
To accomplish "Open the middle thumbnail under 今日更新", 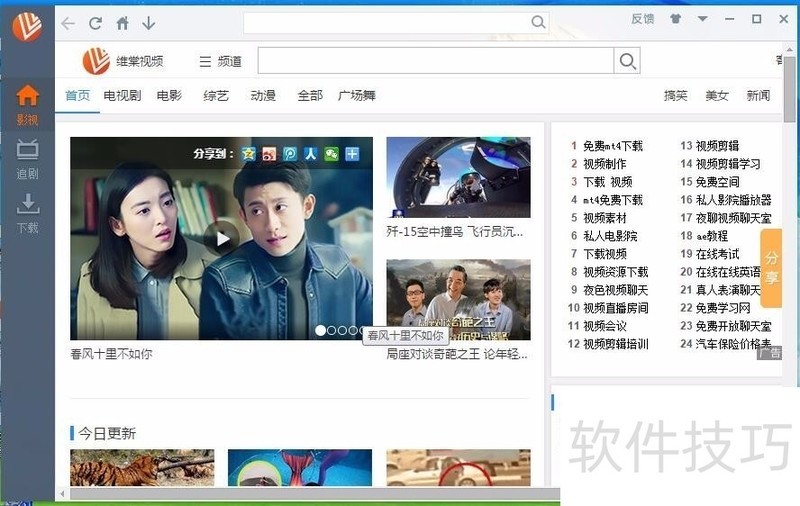I will click(300, 468).
